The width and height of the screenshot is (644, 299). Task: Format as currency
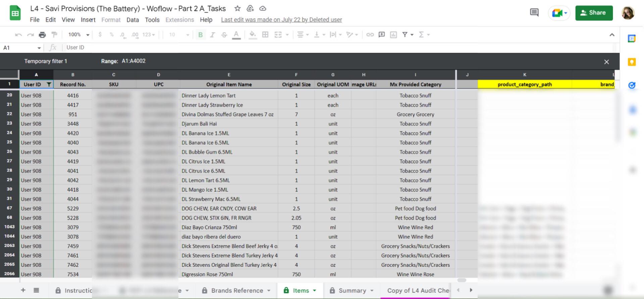pyautogui.click(x=100, y=35)
